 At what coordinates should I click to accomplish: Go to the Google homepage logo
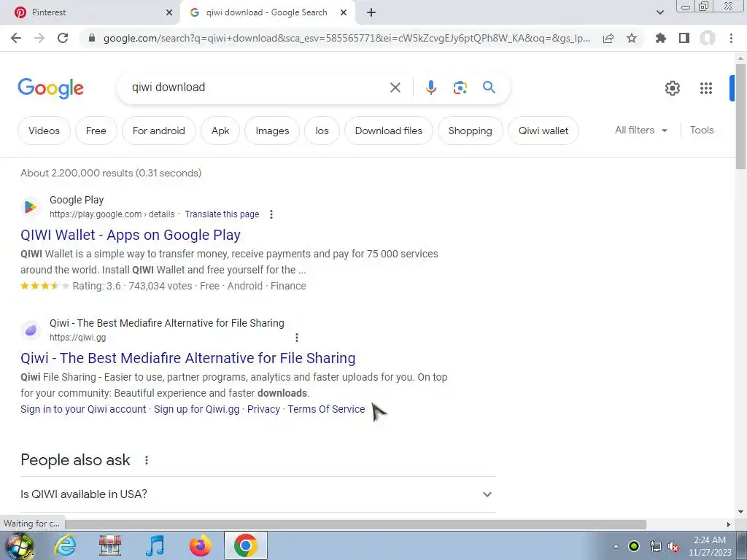tap(50, 88)
